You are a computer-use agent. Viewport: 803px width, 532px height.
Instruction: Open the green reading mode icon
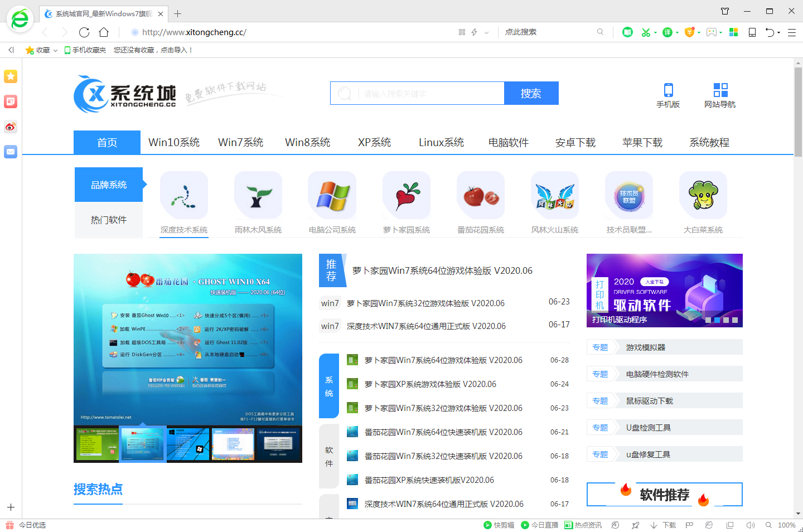click(627, 32)
